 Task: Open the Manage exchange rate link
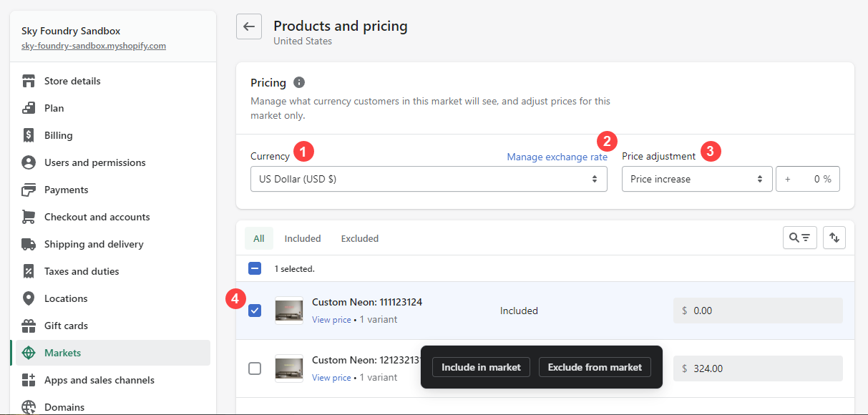(x=557, y=157)
